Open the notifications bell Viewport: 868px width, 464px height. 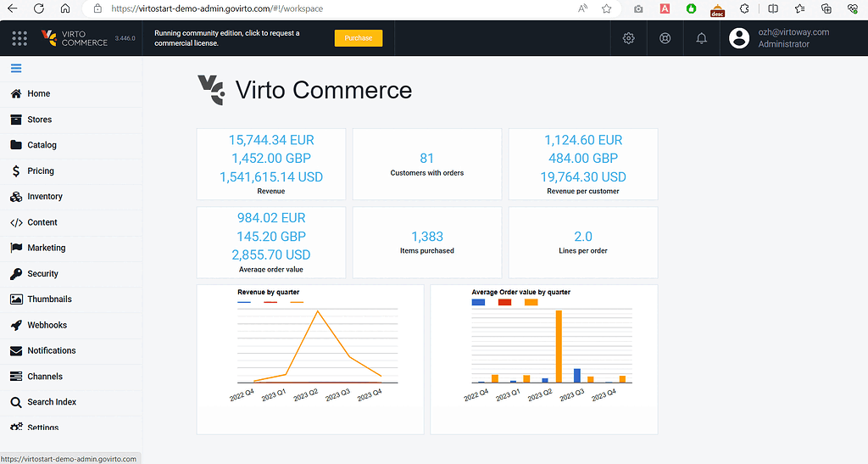point(701,38)
